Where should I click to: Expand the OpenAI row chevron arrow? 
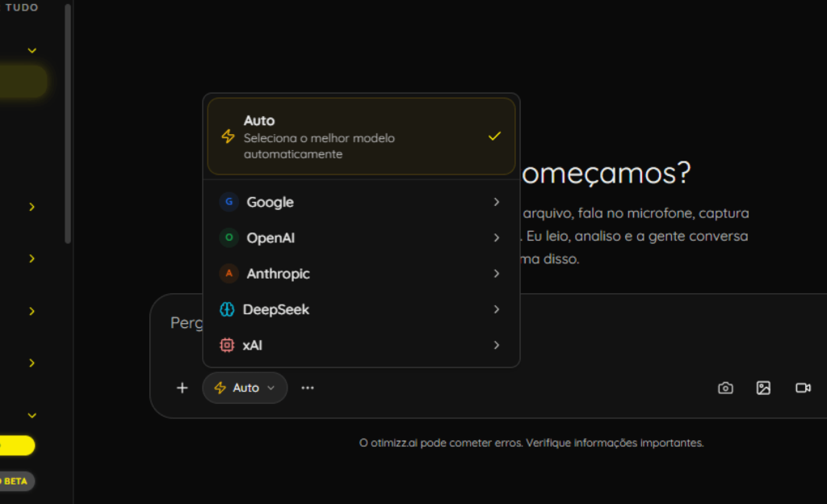(497, 237)
